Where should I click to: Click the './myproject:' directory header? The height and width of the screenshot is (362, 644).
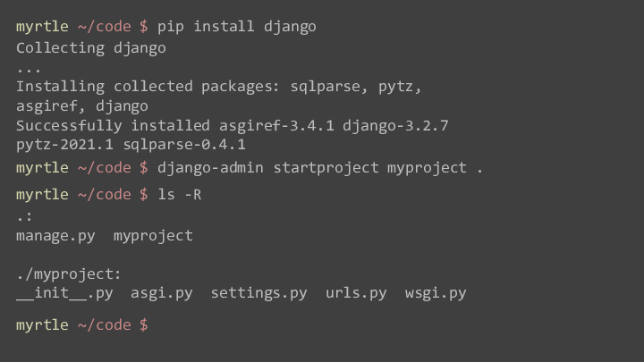(69, 274)
